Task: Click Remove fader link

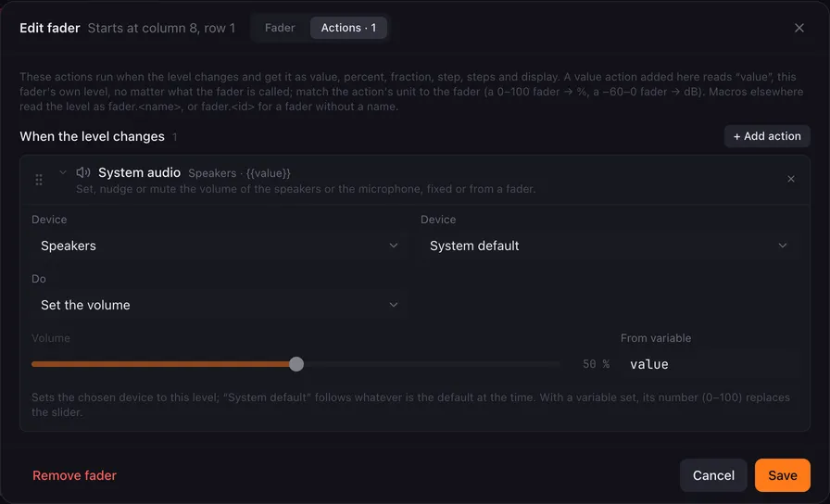Action: tap(75, 475)
